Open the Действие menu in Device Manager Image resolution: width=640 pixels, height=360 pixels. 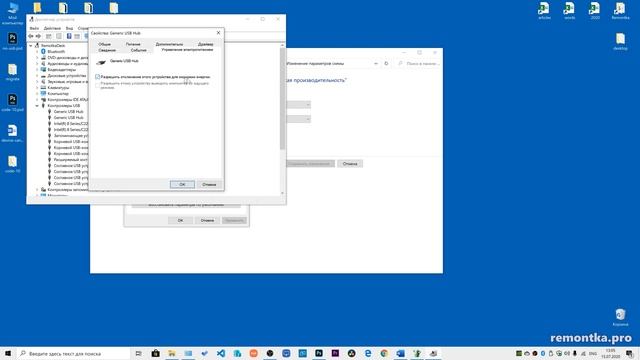(52, 28)
